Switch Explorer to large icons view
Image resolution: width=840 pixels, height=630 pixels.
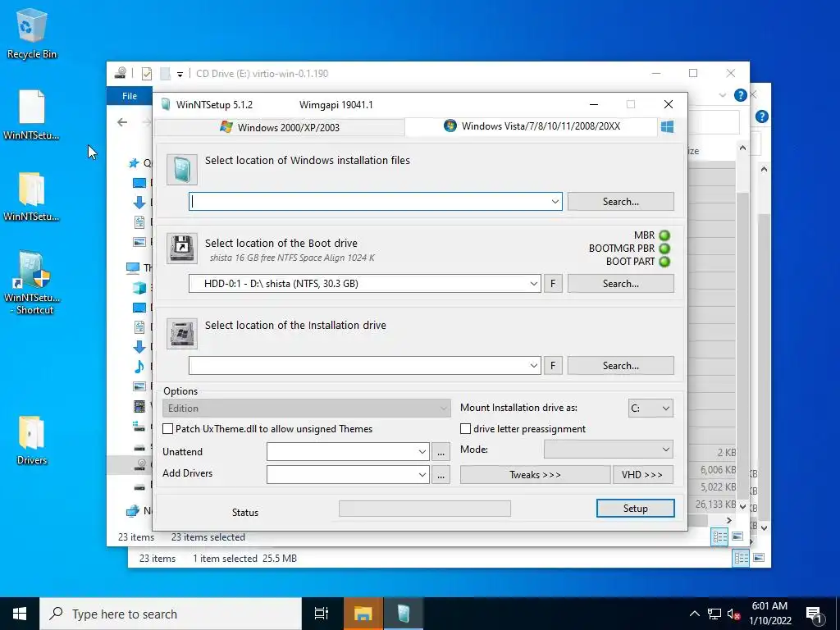pyautogui.click(x=737, y=536)
